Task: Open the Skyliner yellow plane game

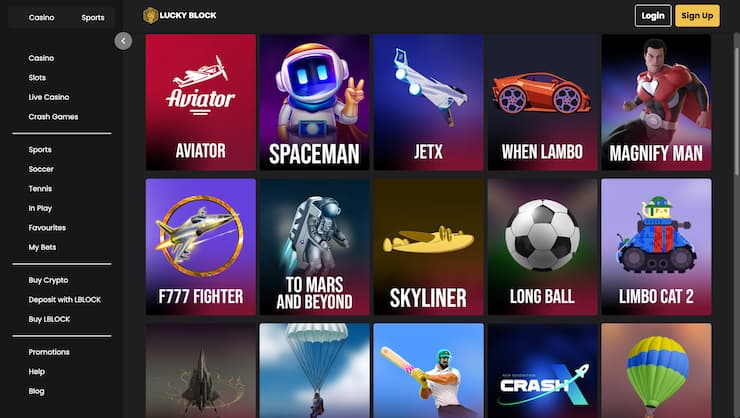Action: tap(429, 247)
